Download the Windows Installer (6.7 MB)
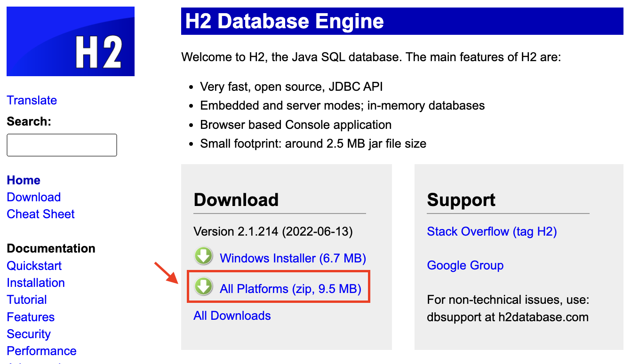The width and height of the screenshot is (639, 364). tap(293, 258)
